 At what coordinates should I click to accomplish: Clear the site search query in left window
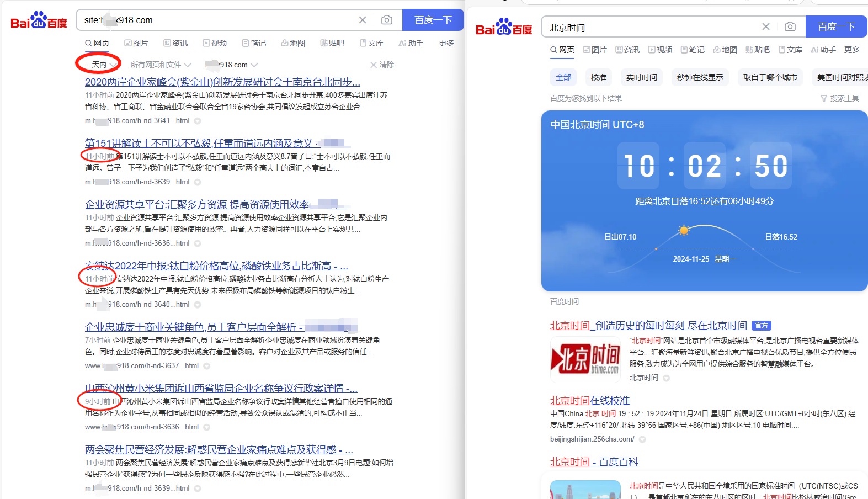pos(363,20)
